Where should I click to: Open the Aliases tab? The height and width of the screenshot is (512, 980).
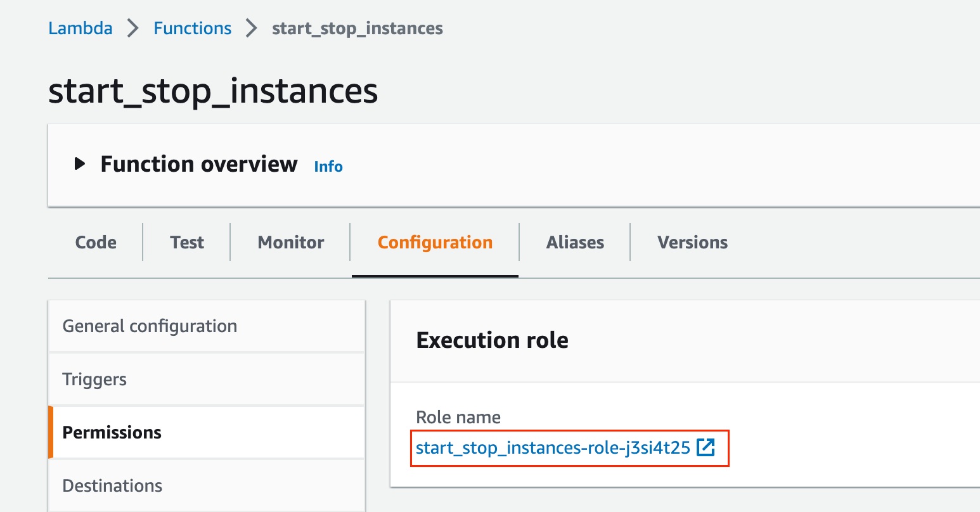574,242
